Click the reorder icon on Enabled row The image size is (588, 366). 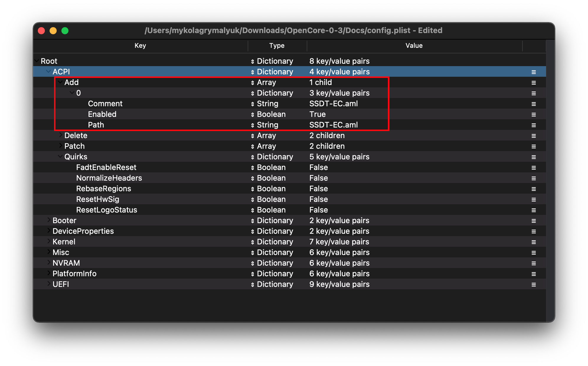pyautogui.click(x=533, y=115)
